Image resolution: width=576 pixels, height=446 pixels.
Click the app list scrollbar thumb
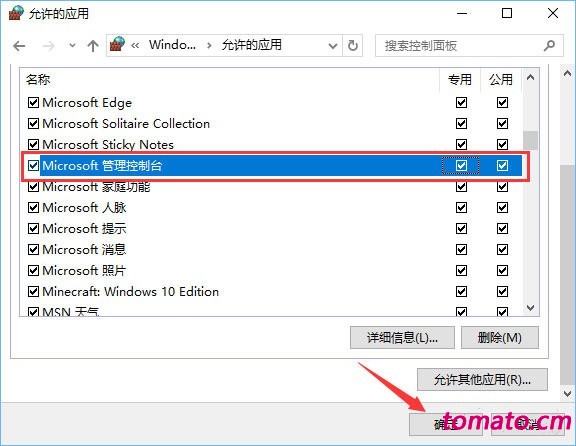[x=530, y=140]
